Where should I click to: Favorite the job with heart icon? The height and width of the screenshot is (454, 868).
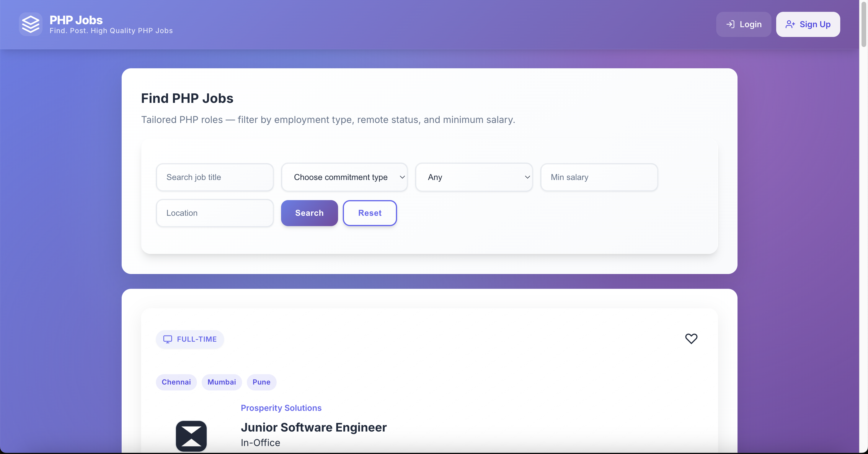[x=691, y=338]
